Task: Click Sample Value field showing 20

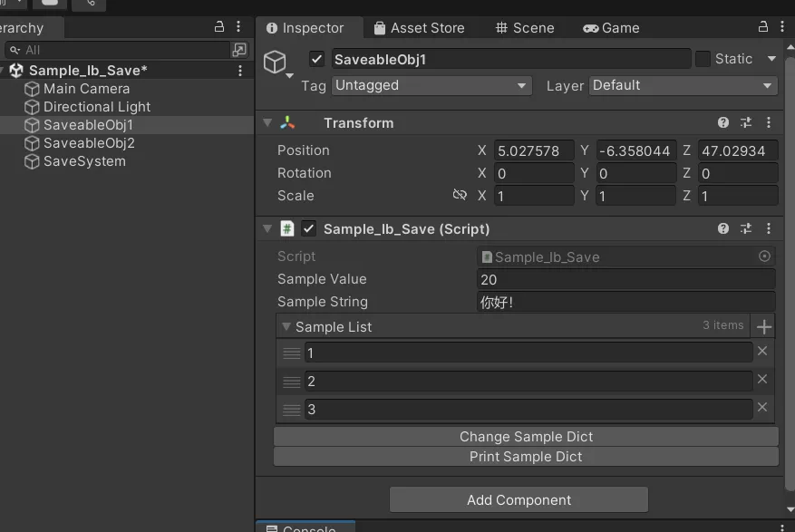Action: click(626, 279)
